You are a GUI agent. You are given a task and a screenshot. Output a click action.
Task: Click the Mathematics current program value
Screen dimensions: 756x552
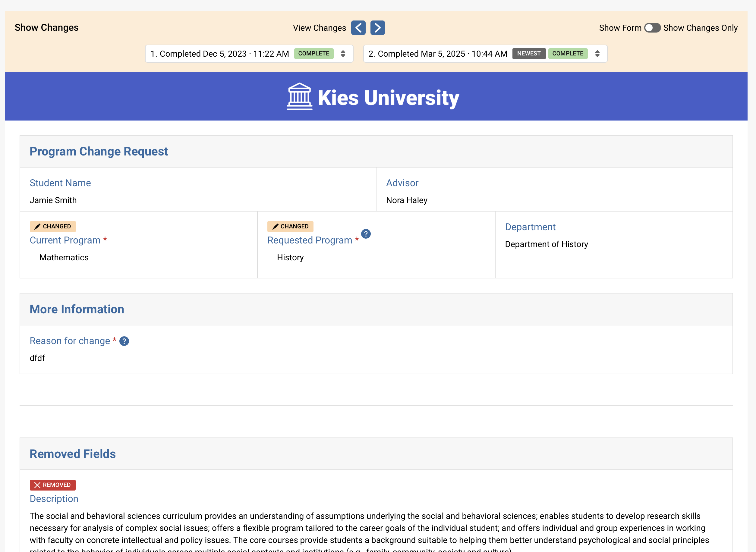[x=64, y=257]
